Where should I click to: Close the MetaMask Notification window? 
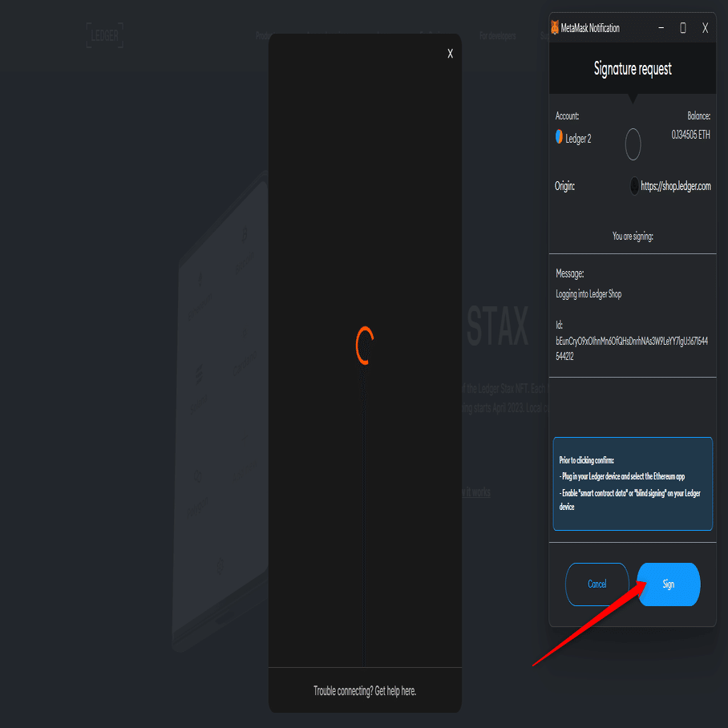705,28
